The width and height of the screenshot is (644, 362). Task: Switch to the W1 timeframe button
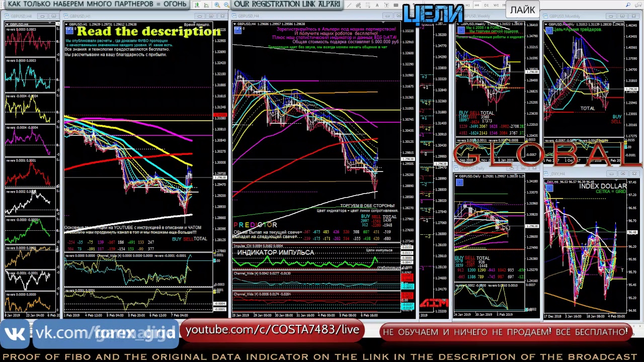pyautogui.click(x=496, y=5)
